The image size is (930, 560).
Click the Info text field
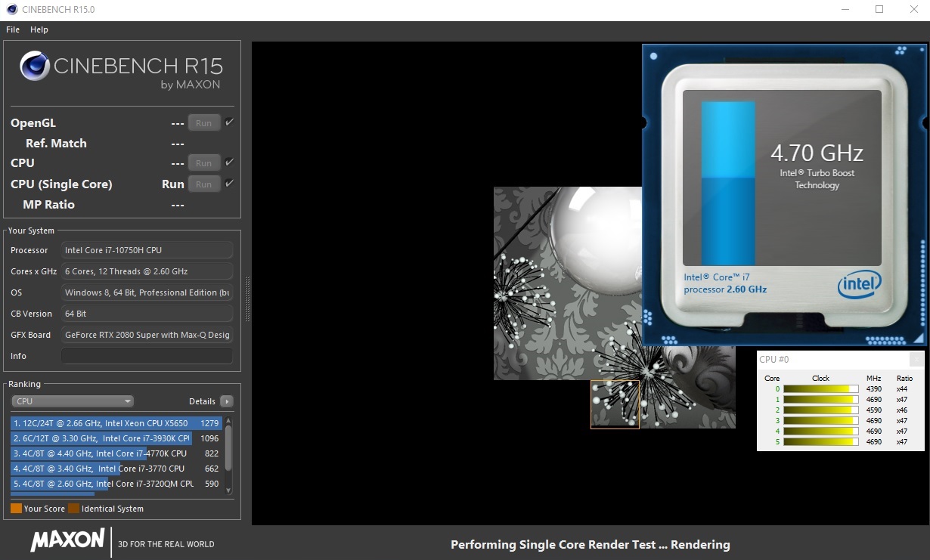click(x=147, y=356)
